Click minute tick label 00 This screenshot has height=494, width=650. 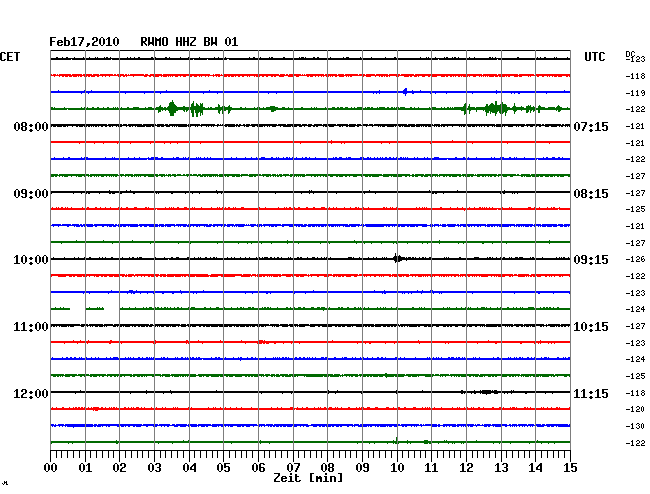click(x=51, y=468)
